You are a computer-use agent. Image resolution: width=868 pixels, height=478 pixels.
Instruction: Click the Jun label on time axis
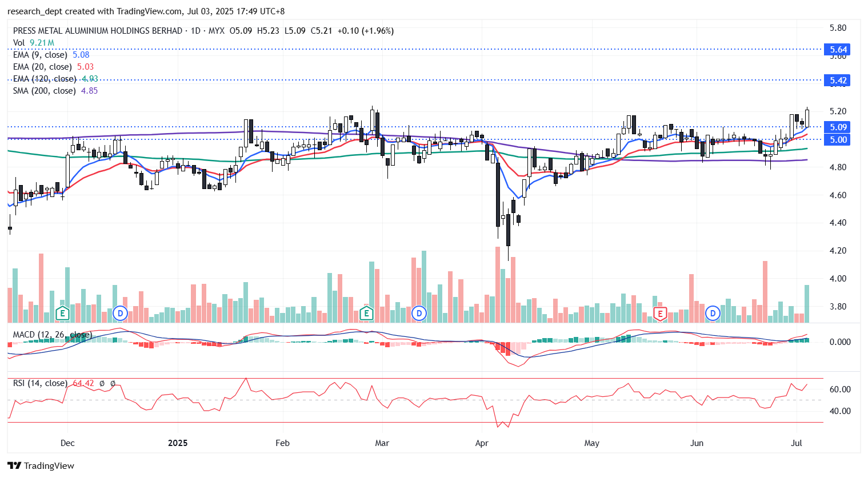pos(697,443)
